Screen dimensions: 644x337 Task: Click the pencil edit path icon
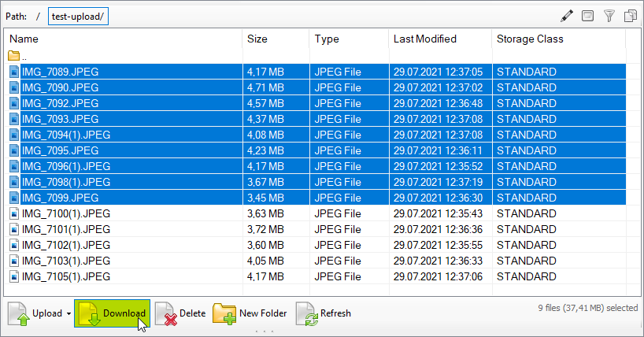pyautogui.click(x=567, y=16)
